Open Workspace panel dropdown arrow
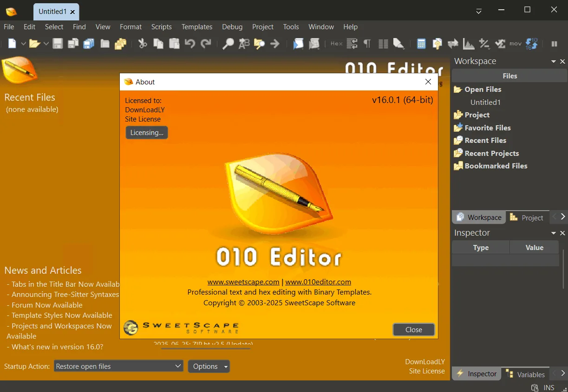The image size is (568, 392). 554,62
